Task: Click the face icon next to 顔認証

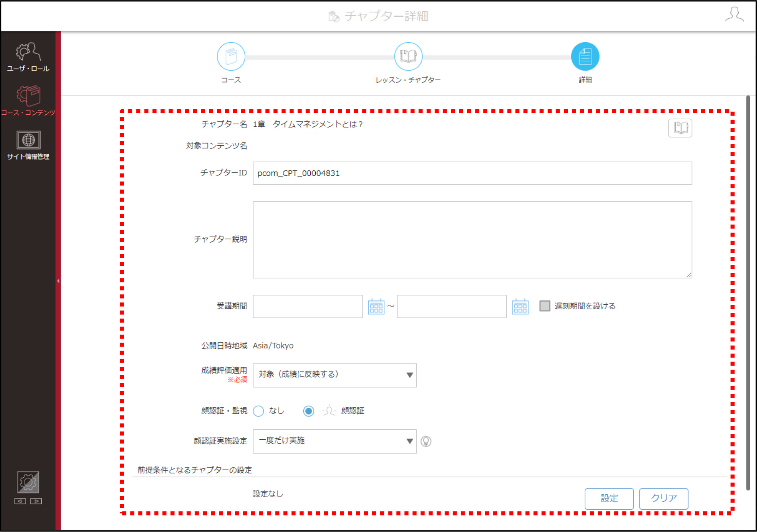Action: pos(329,411)
